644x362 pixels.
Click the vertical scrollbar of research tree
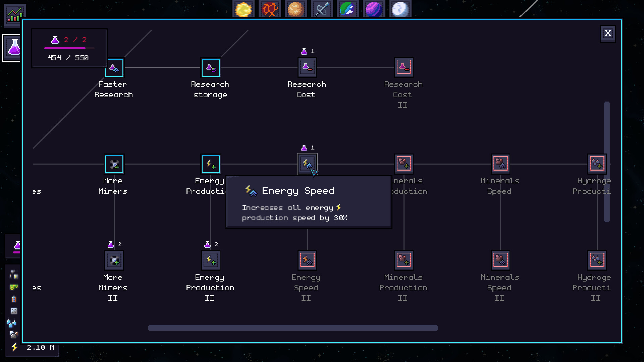pos(606,162)
